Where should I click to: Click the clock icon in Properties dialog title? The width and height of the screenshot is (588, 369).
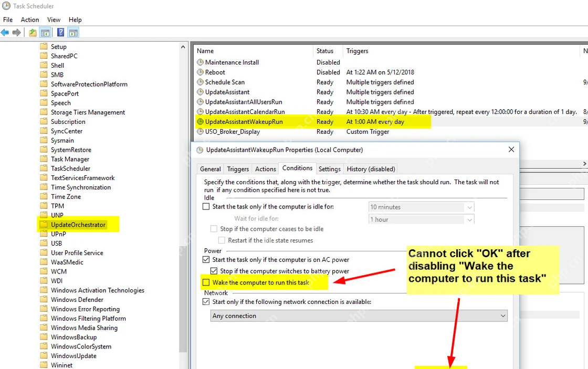tap(200, 150)
